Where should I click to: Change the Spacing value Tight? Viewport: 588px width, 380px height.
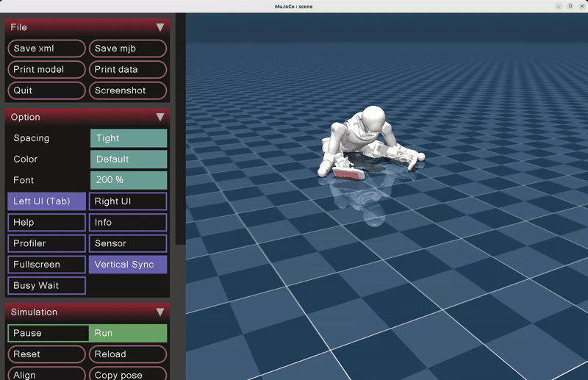[x=129, y=138]
